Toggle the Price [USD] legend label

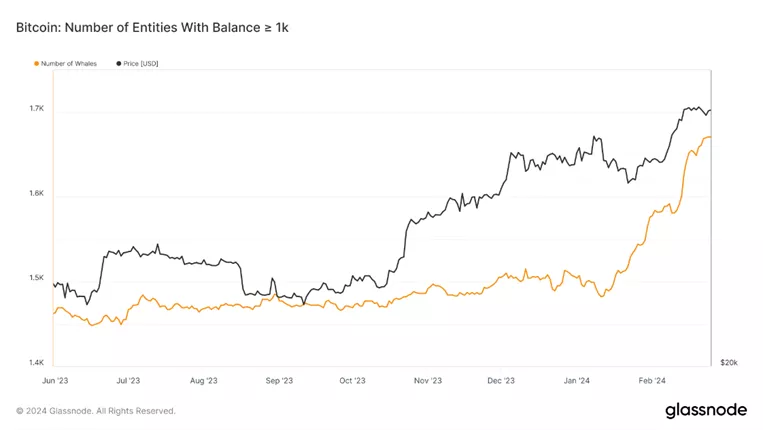click(141, 64)
